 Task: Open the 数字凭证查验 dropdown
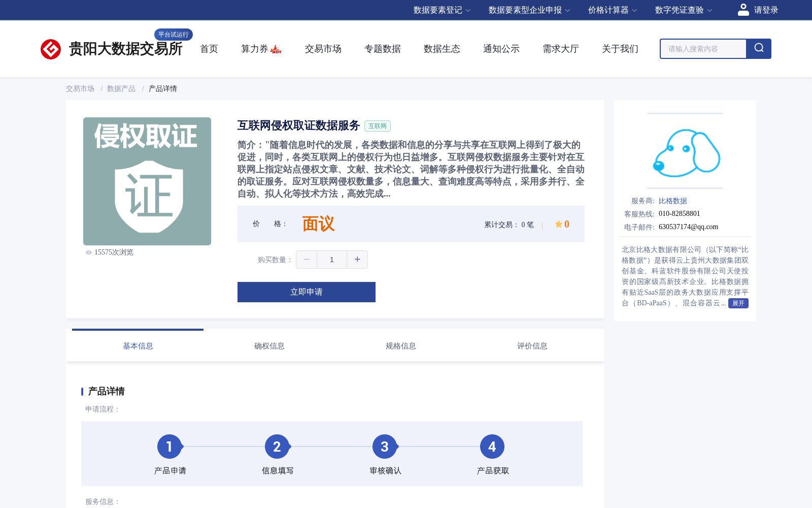tap(684, 10)
